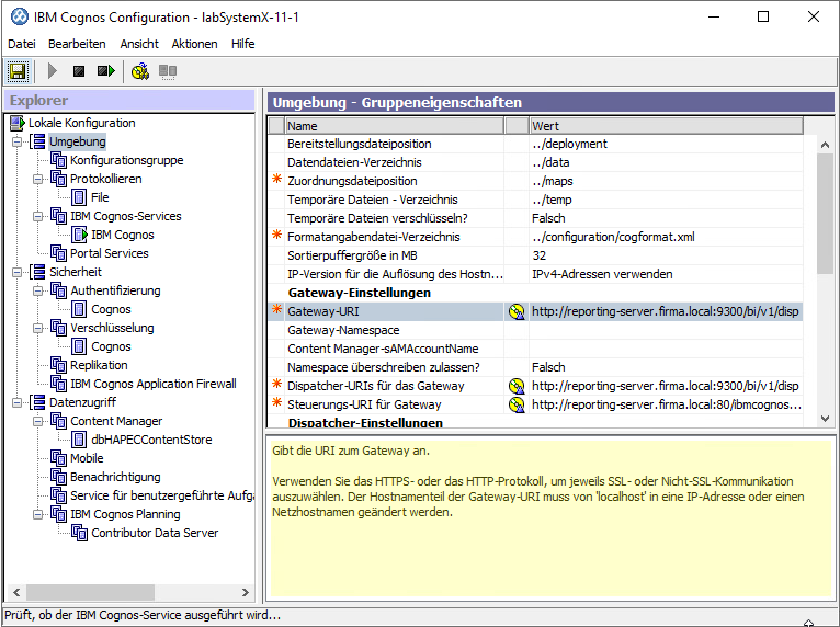Select IBM Cognos Application Firewall node
Viewport: 840px width, 627px height.
153,384
